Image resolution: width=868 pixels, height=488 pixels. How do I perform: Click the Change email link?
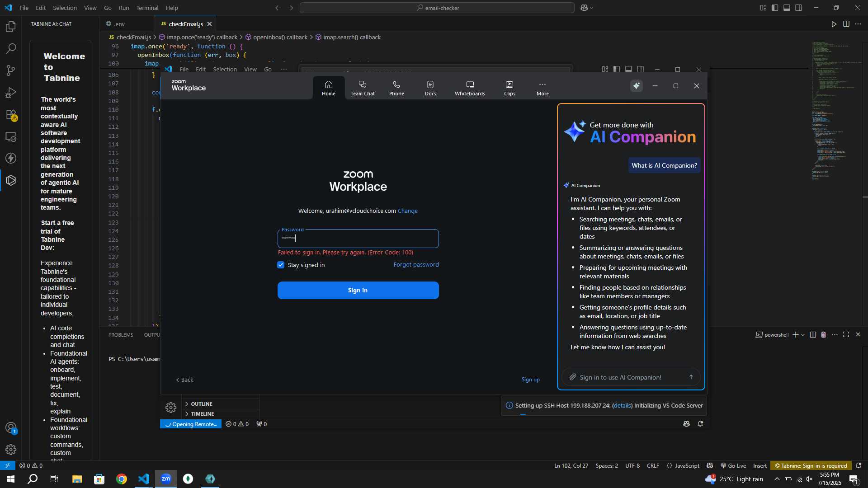(x=407, y=211)
